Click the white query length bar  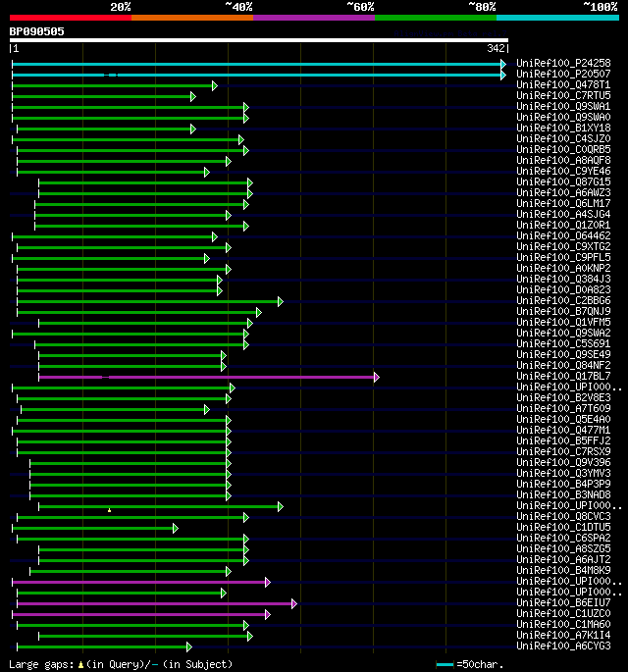[x=259, y=40]
